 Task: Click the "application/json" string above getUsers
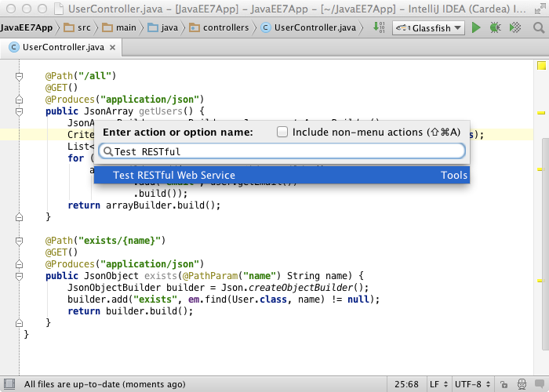pyautogui.click(x=150, y=100)
